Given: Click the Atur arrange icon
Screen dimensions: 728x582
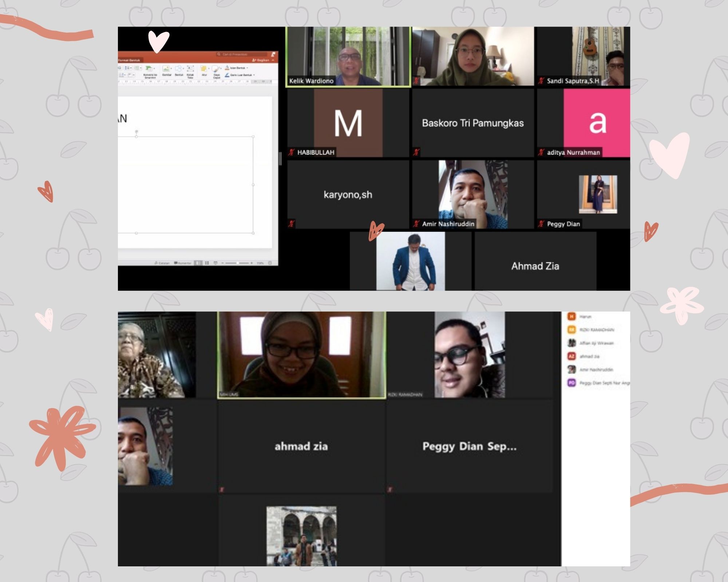Looking at the screenshot, I should (x=203, y=68).
